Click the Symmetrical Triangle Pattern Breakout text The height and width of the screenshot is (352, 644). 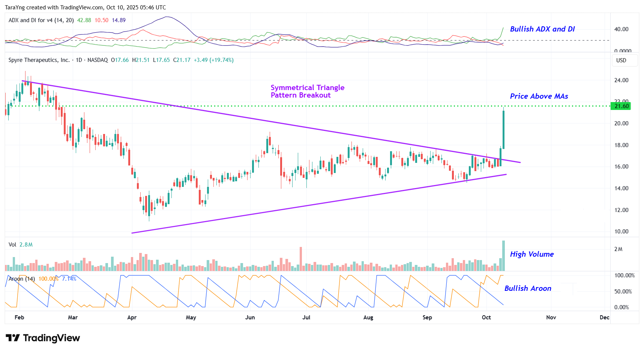(307, 91)
